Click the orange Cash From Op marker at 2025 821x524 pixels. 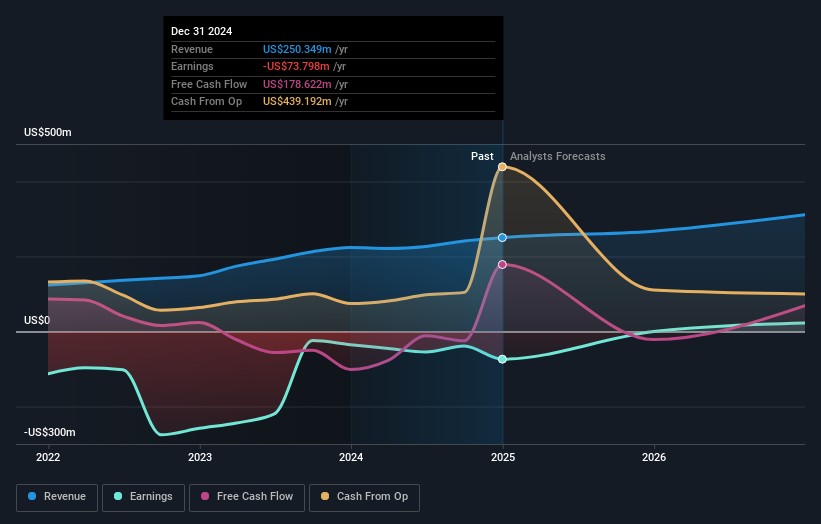pos(502,167)
